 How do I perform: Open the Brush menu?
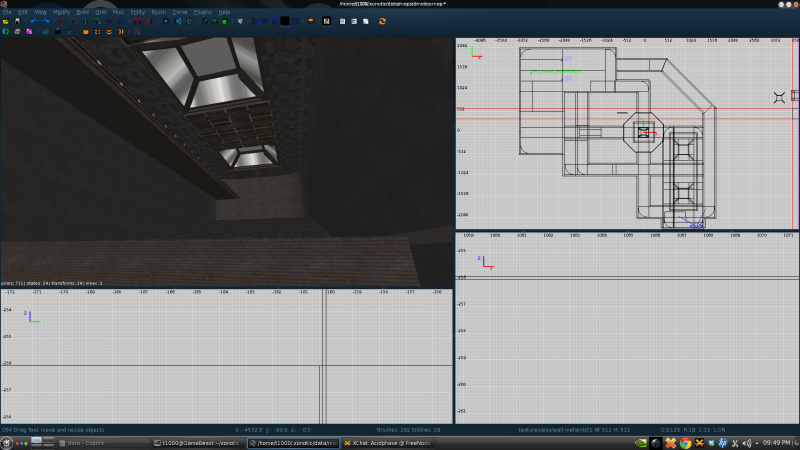click(x=158, y=12)
